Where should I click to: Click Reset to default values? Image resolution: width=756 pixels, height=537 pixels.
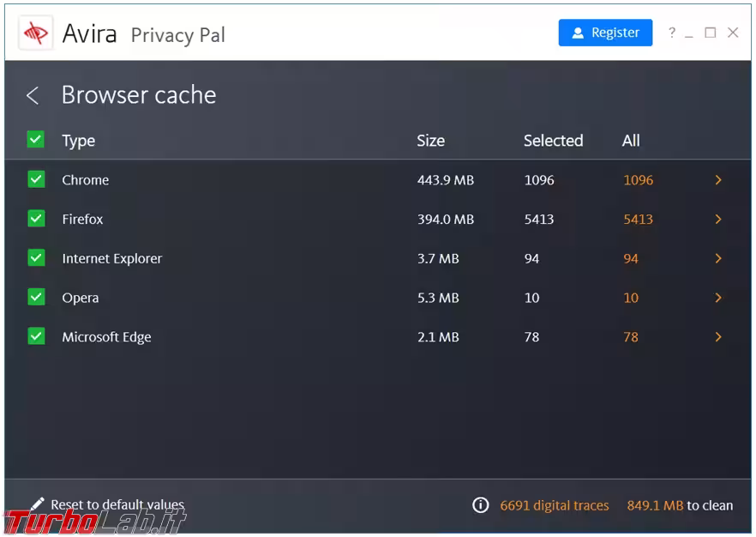(x=117, y=504)
